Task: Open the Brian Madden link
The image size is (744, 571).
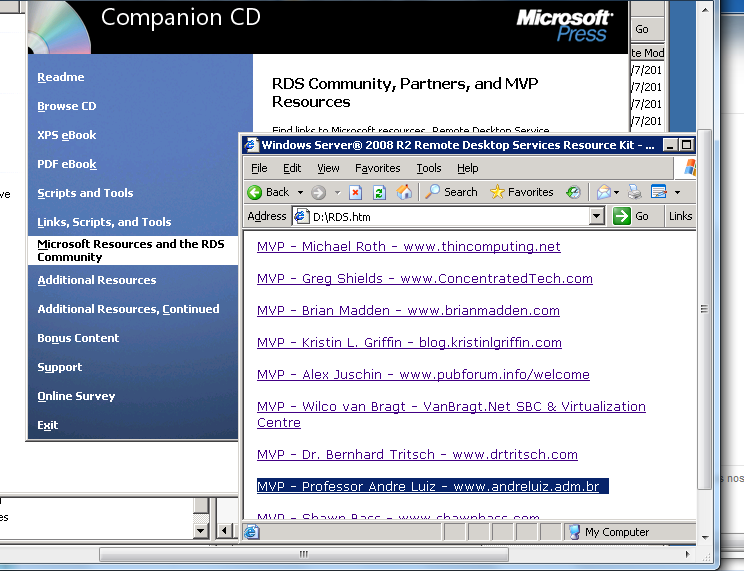Action: (408, 310)
